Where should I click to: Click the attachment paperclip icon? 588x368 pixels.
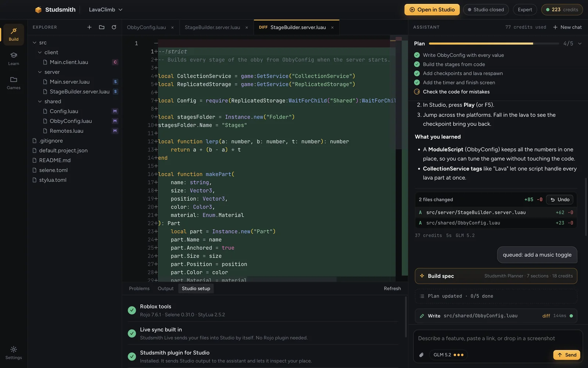422,355
